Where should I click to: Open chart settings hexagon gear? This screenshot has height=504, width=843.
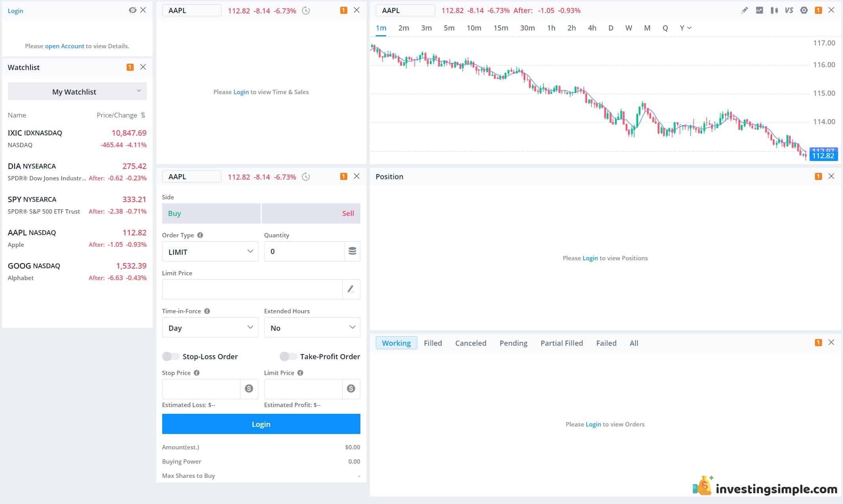[804, 11]
